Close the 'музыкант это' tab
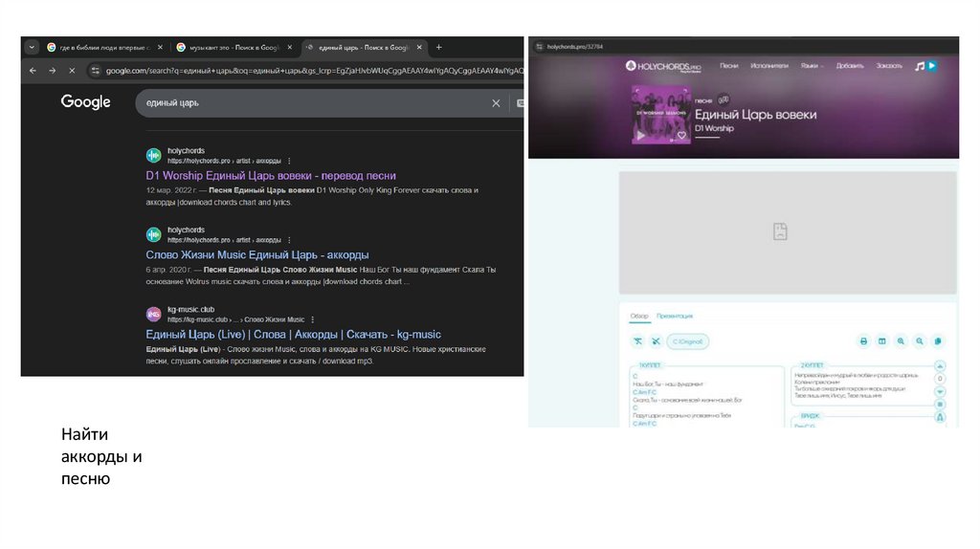This screenshot has height=549, width=980. [x=289, y=48]
